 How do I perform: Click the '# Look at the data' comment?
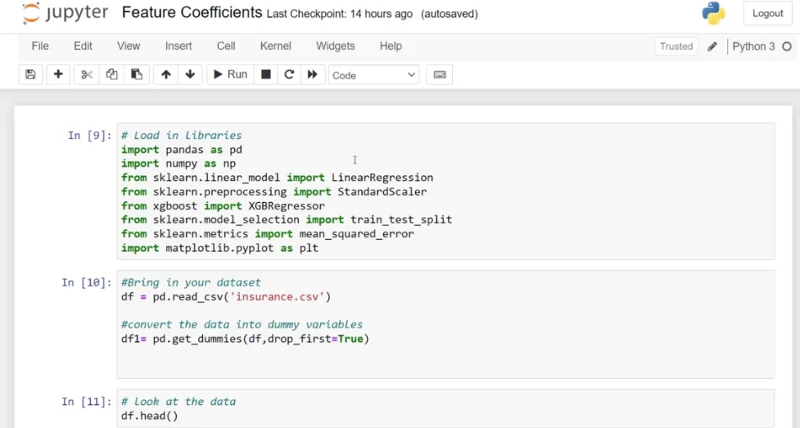pyautogui.click(x=178, y=401)
